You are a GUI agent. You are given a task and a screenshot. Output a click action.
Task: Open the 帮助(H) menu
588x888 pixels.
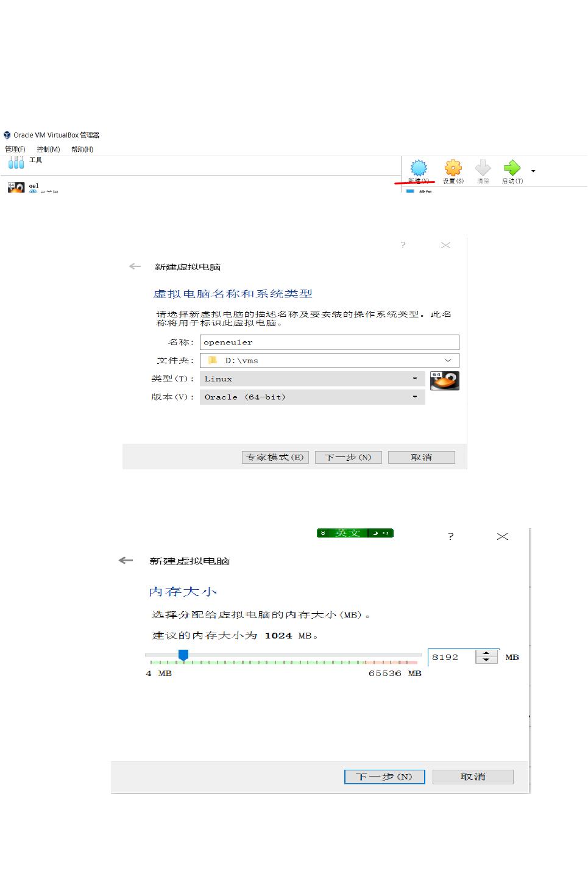pos(82,149)
